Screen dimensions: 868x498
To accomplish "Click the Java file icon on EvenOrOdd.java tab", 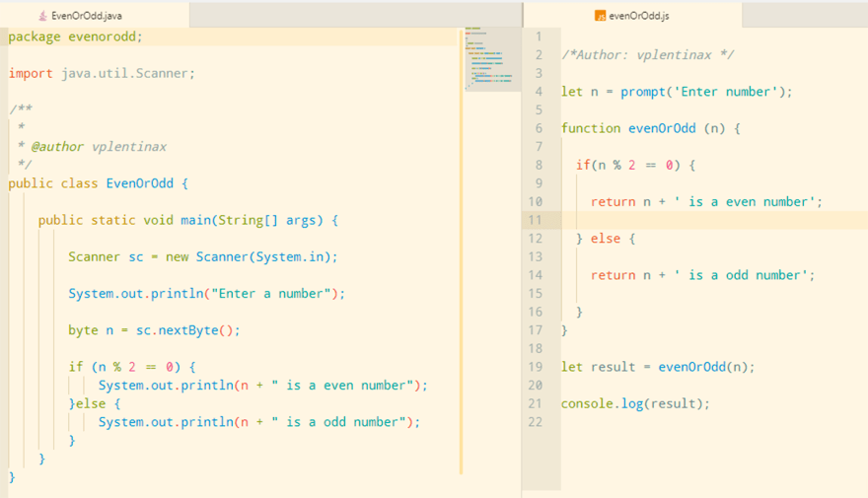I will [42, 16].
